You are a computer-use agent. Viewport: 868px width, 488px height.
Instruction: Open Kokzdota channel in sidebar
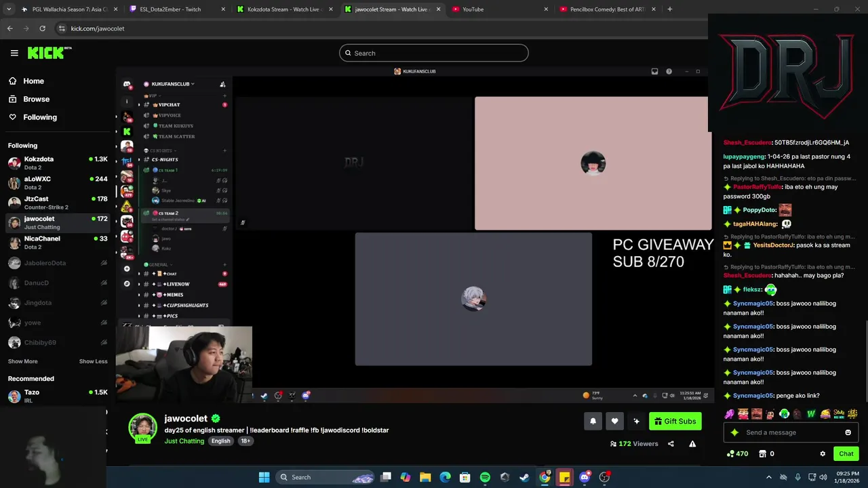pos(58,163)
